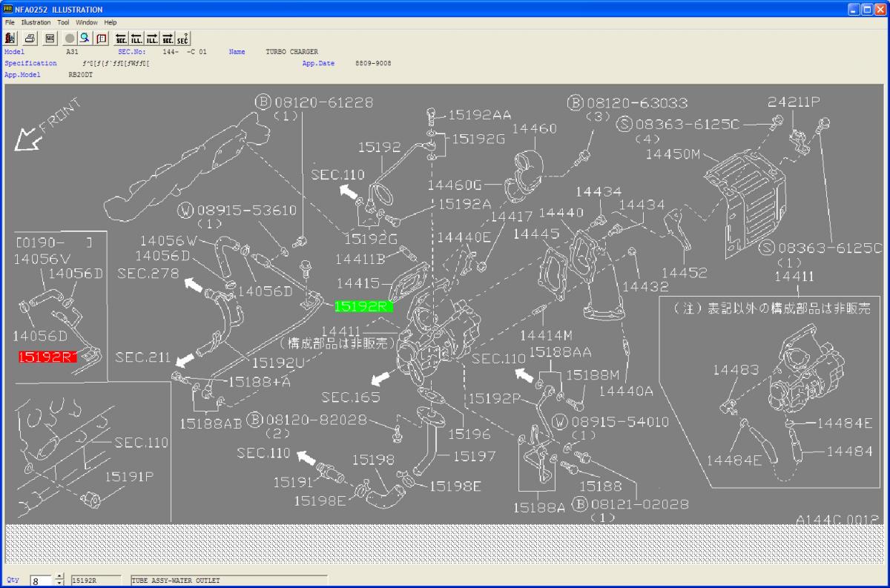Select the red highlighted 15192R part label
The height and width of the screenshot is (588, 890).
[47, 357]
